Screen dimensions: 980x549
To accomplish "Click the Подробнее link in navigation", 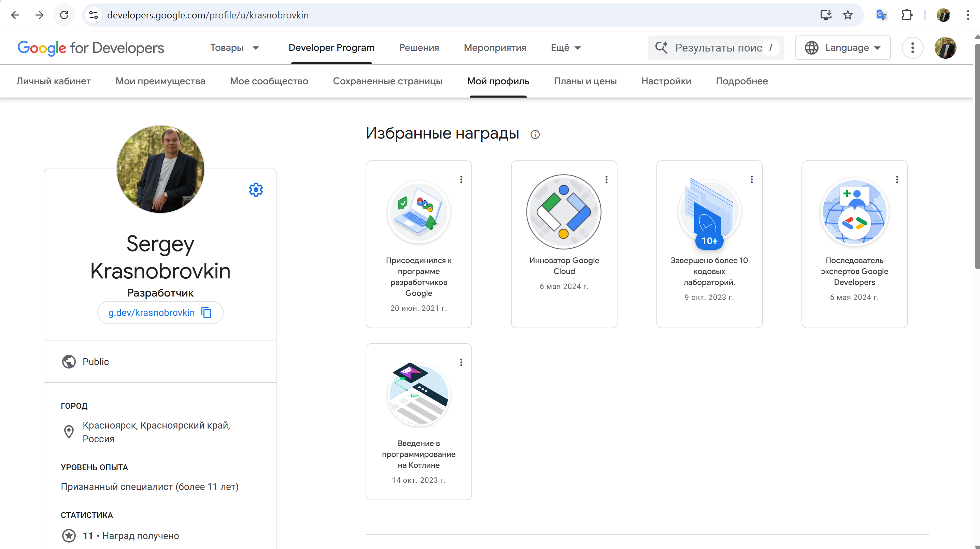I will [742, 81].
